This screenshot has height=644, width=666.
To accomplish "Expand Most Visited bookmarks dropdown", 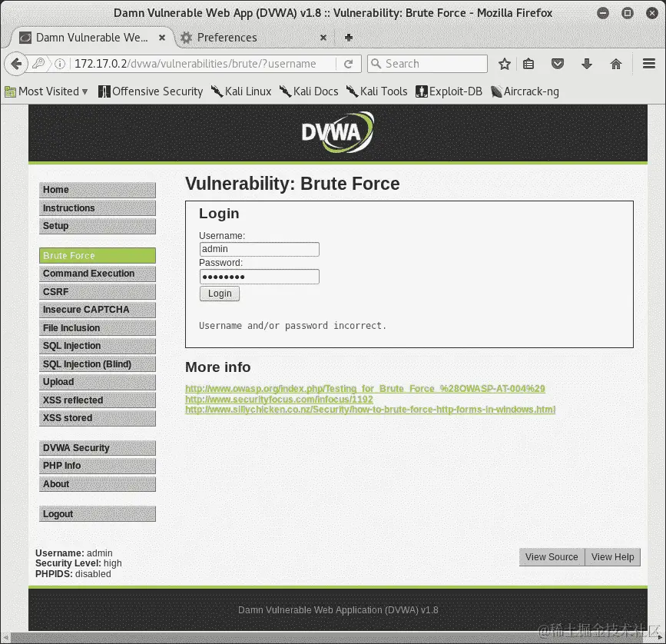I will (46, 91).
